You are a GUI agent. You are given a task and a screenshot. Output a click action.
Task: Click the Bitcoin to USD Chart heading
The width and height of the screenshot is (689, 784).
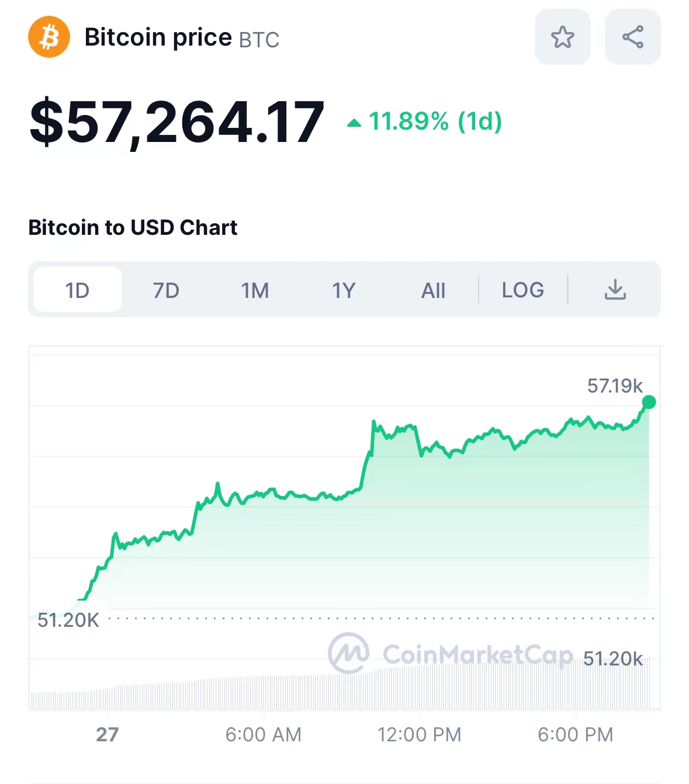pyautogui.click(x=133, y=227)
